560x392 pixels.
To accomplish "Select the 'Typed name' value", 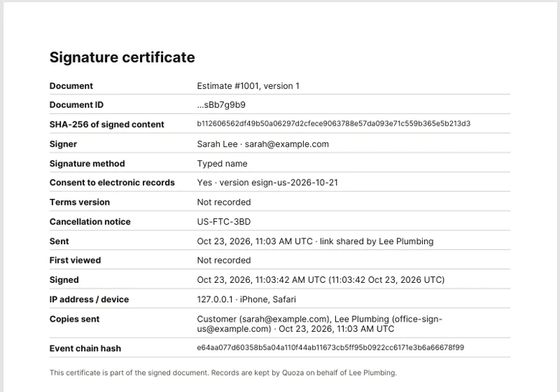I will click(222, 164).
